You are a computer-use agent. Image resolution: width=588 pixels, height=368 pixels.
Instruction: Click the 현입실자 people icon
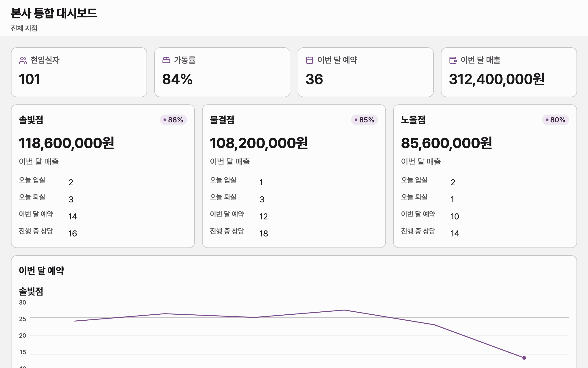[23, 60]
